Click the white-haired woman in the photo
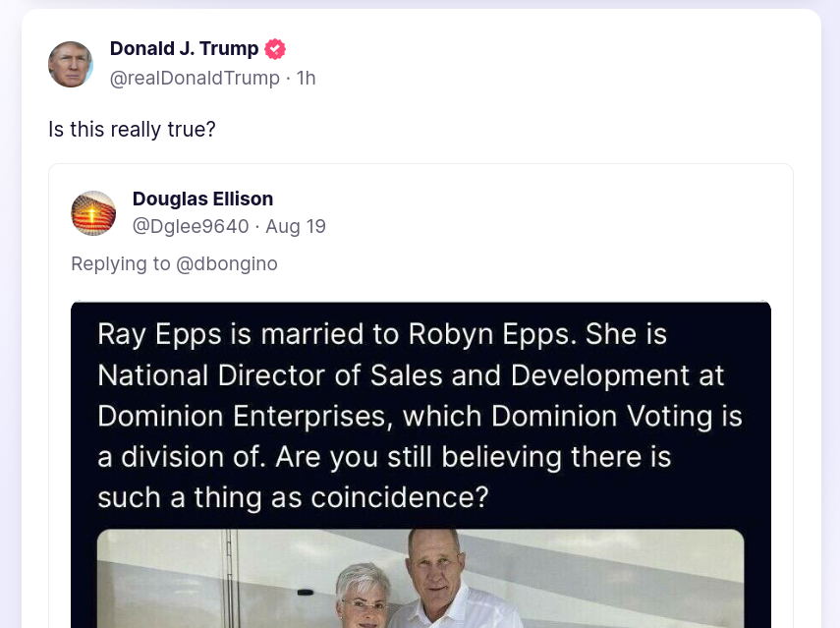 362,595
